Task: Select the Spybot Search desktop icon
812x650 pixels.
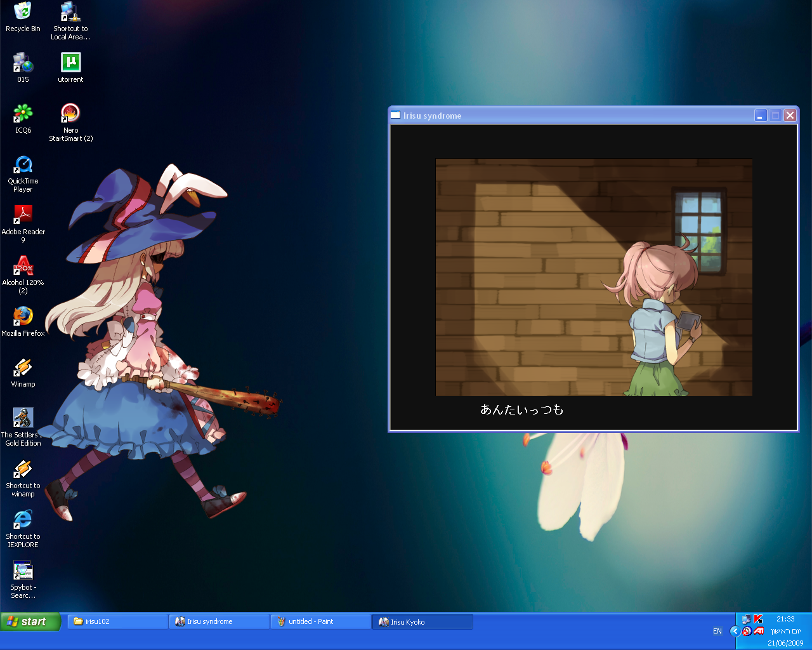Action: [23, 580]
